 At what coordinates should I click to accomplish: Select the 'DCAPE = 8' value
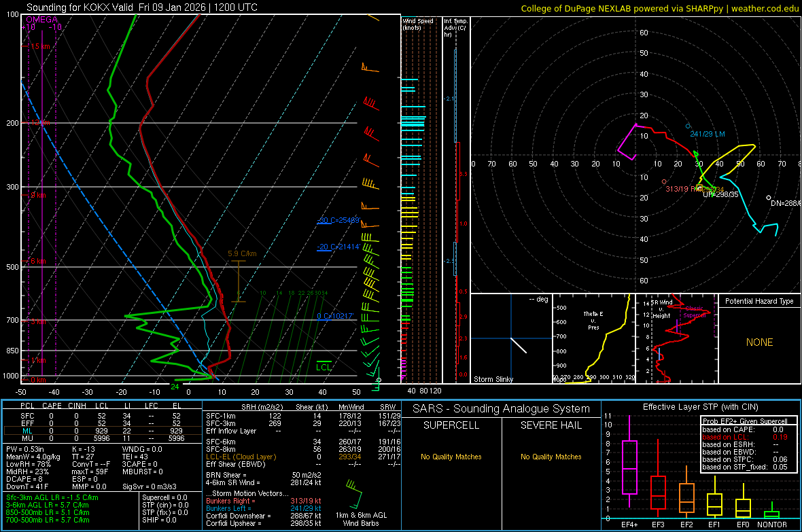24,479
